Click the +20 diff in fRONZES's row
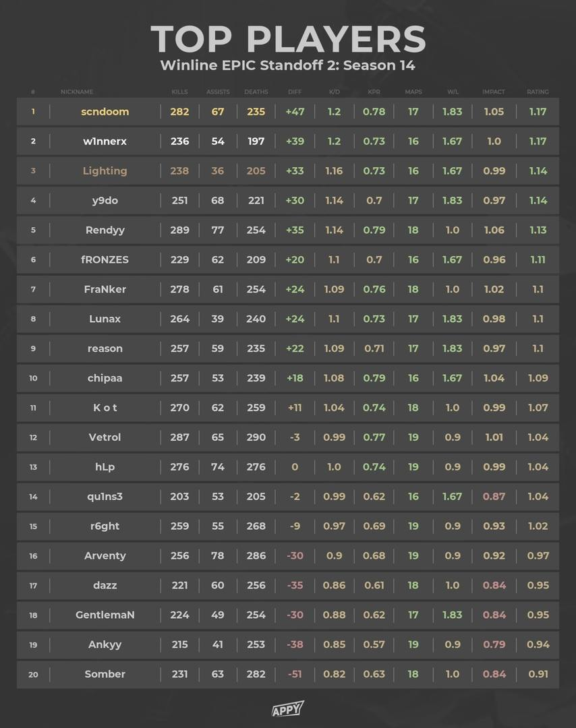This screenshot has height=728, width=576. tap(295, 260)
